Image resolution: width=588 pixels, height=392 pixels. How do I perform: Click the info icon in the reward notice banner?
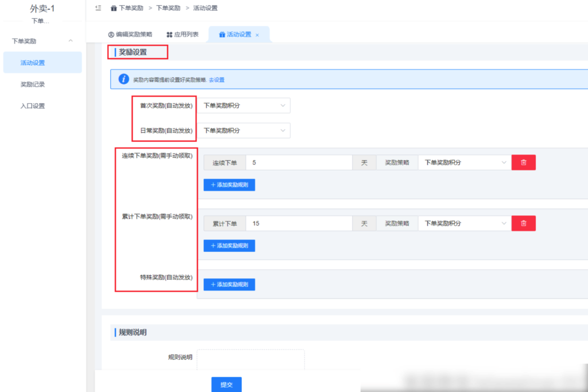pos(123,79)
